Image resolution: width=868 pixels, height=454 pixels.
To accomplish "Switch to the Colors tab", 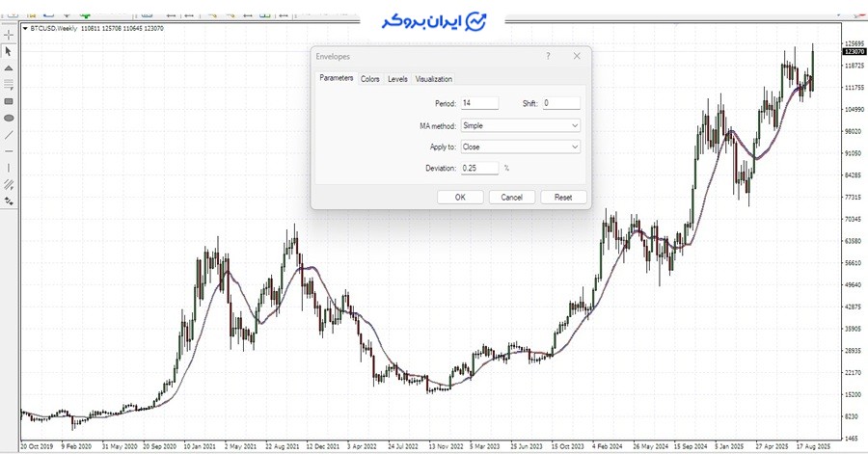I will [370, 79].
